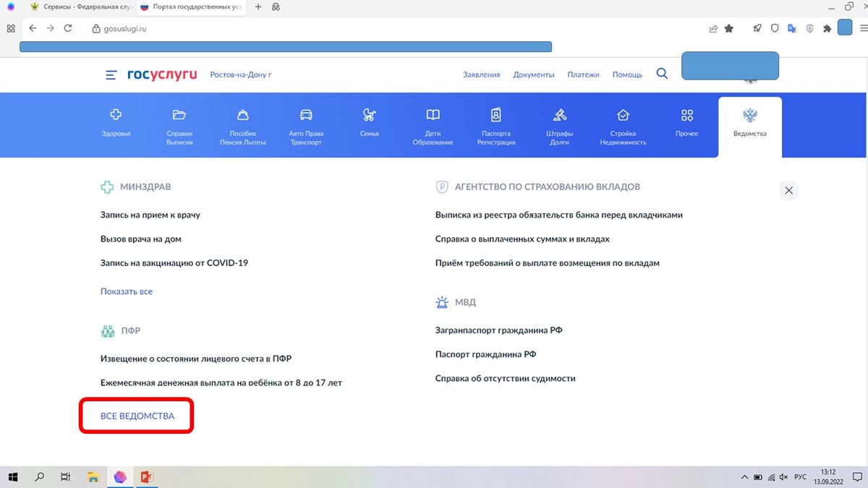Open the extensions puzzle icon
The image size is (868, 488).
(827, 28)
